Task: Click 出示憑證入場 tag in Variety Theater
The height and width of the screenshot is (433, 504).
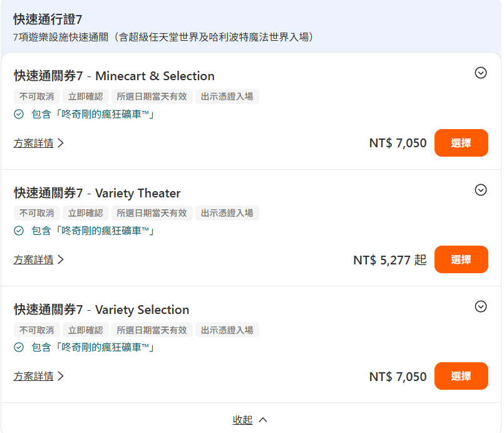Action: click(x=227, y=213)
